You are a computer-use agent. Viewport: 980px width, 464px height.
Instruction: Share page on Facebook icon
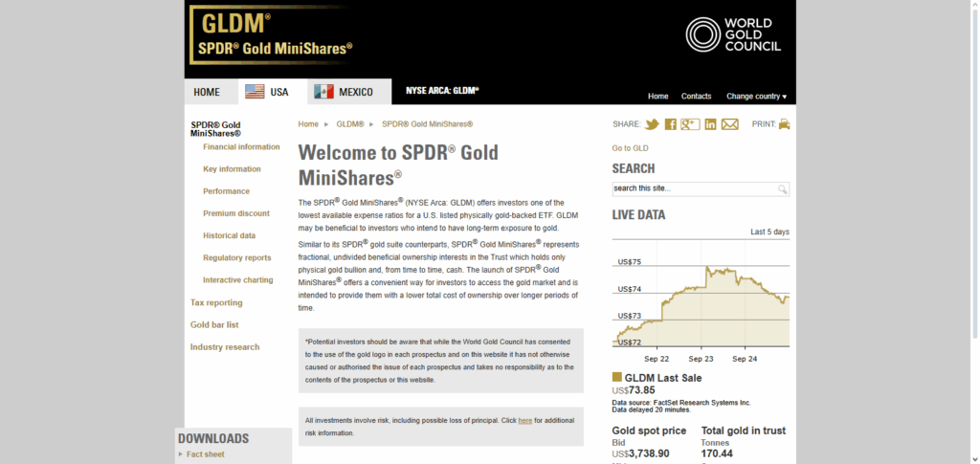[671, 124]
